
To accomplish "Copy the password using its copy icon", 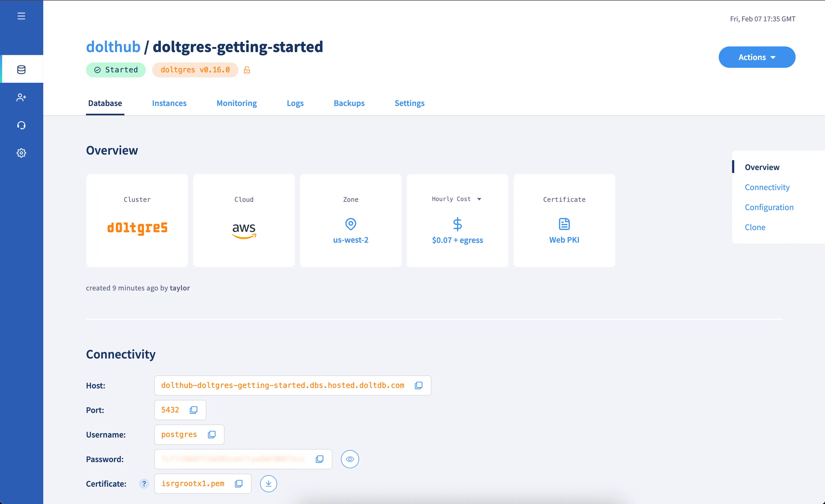I will coord(319,459).
